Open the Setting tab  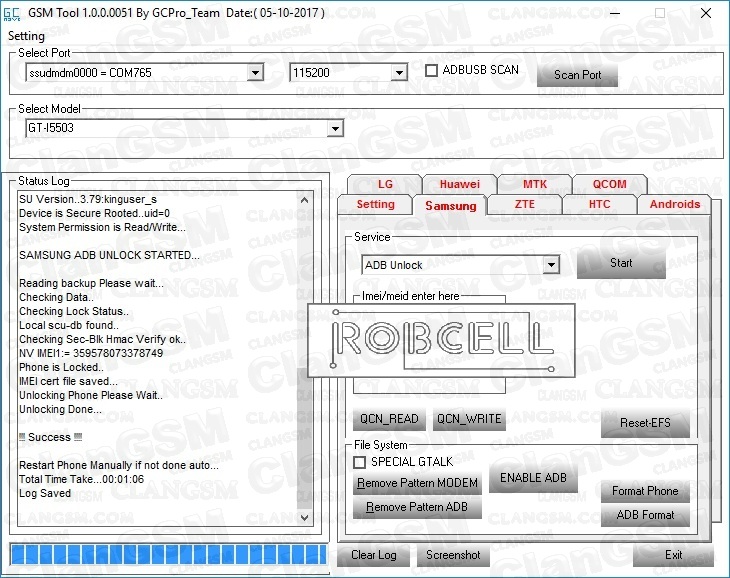click(x=375, y=204)
